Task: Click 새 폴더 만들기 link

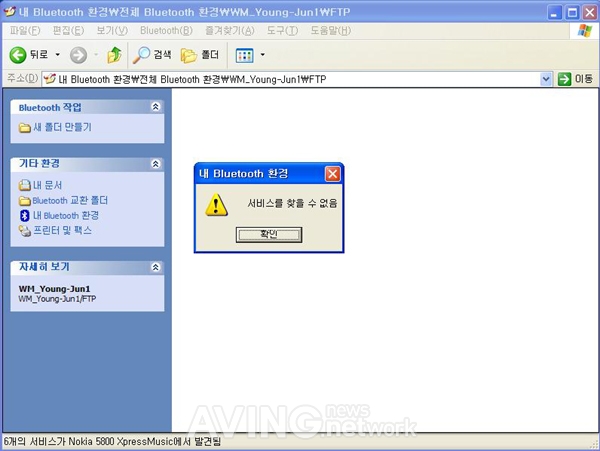Action: (62, 127)
